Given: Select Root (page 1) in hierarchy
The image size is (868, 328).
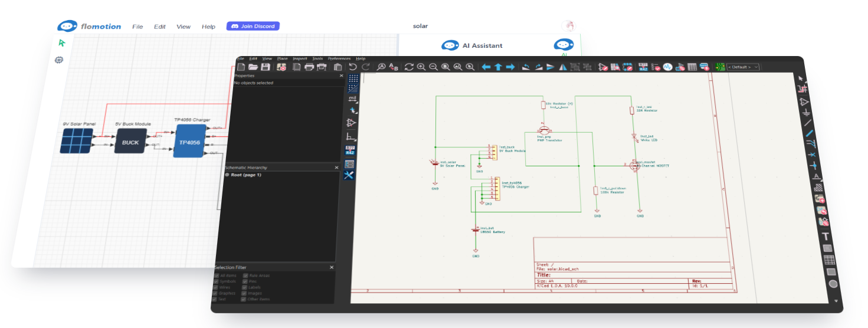Looking at the screenshot, I should [245, 175].
